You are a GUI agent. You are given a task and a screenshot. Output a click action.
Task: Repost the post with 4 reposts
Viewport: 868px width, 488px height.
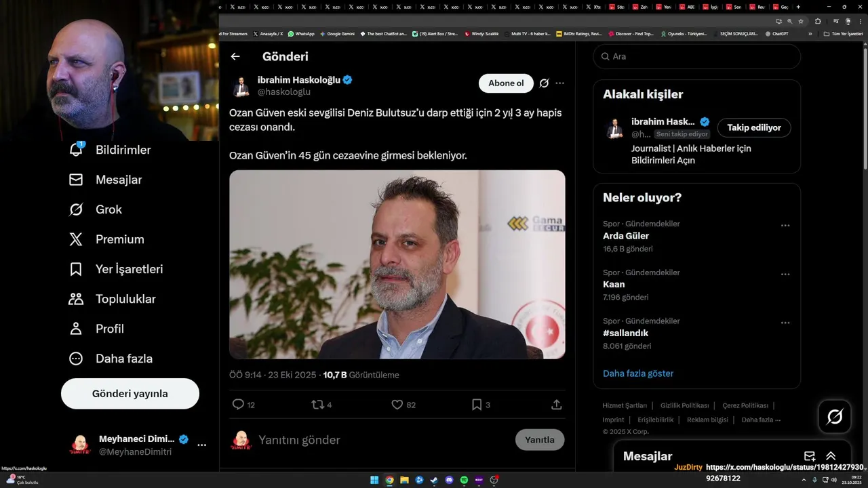pos(317,405)
